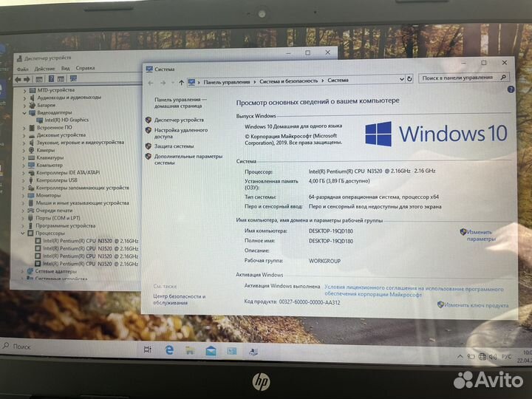The height and width of the screenshot is (399, 532).
Task: Click Изменить параметры link
Action: click(x=481, y=236)
